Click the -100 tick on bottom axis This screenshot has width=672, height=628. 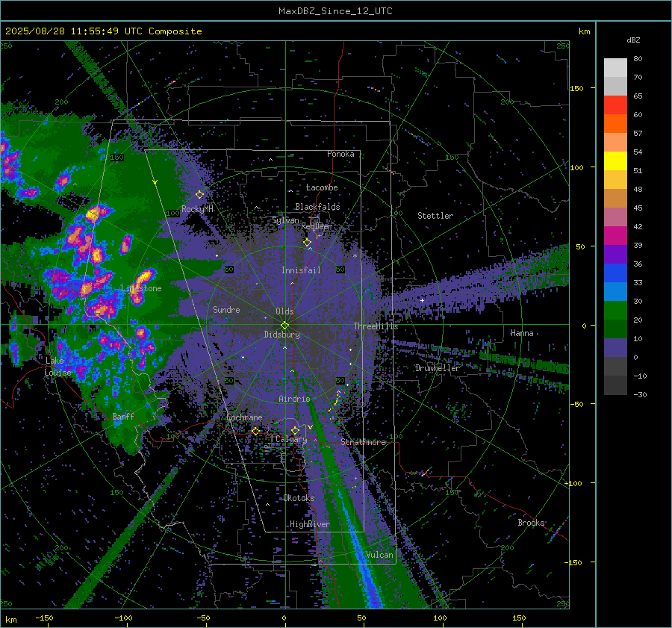123,618
